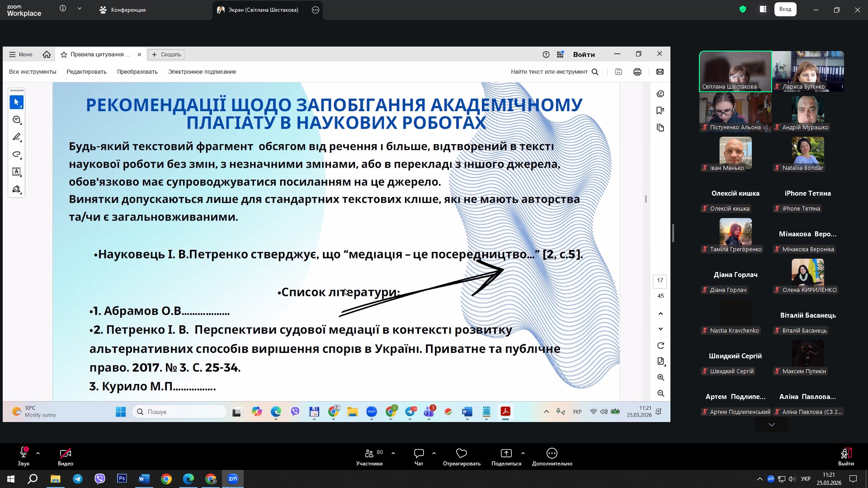Turn on the Video camera

[65, 453]
